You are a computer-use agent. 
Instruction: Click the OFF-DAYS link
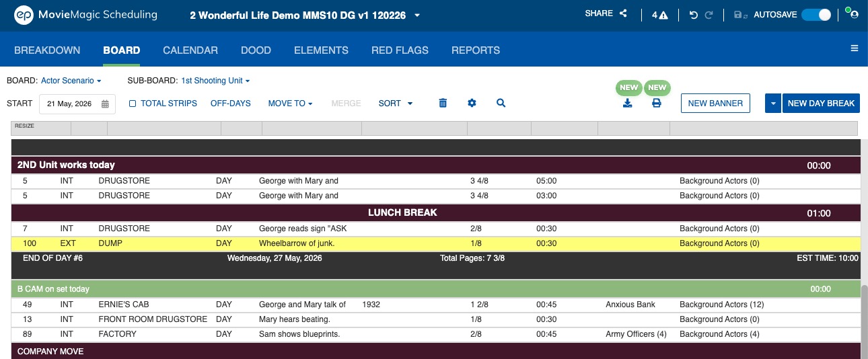point(230,104)
